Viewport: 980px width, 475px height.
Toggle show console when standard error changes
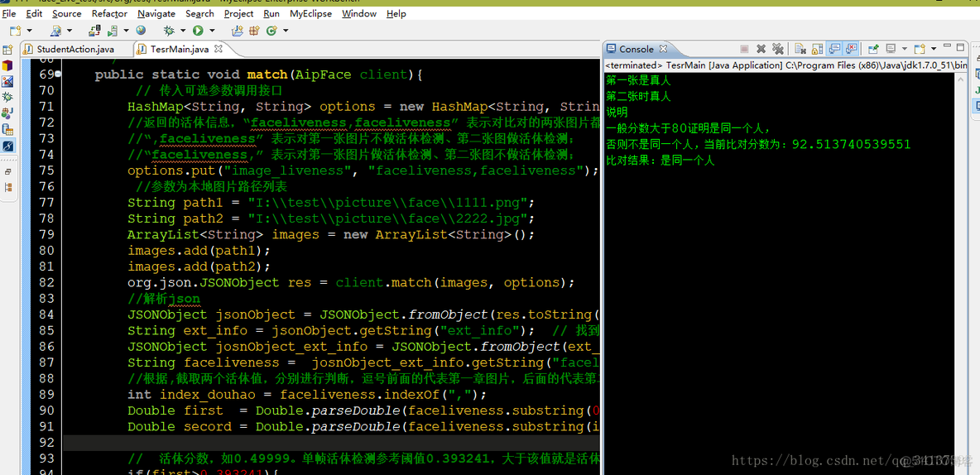click(x=851, y=49)
